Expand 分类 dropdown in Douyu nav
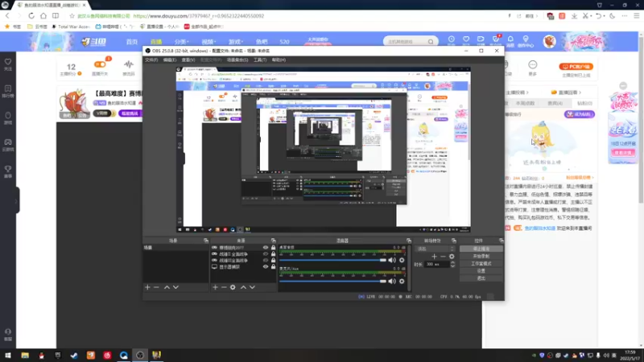Viewport: 644px width, 362px height. coord(181,42)
